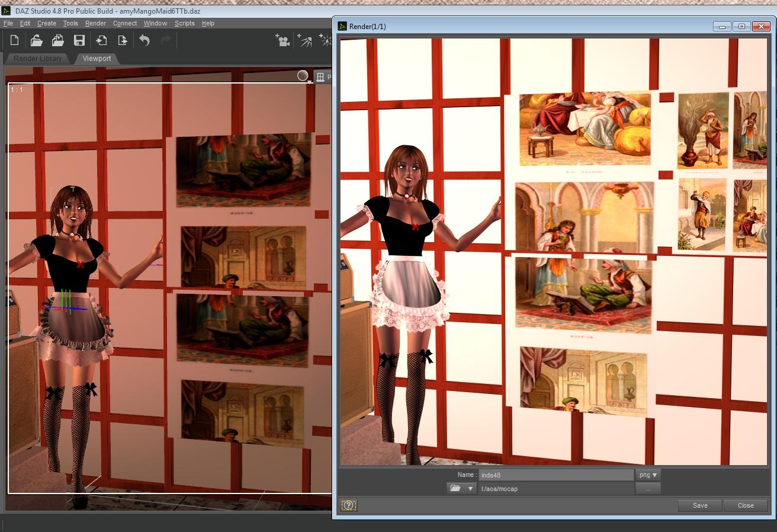The height and width of the screenshot is (532, 777).
Task: Open the Render menu
Action: pyautogui.click(x=95, y=23)
